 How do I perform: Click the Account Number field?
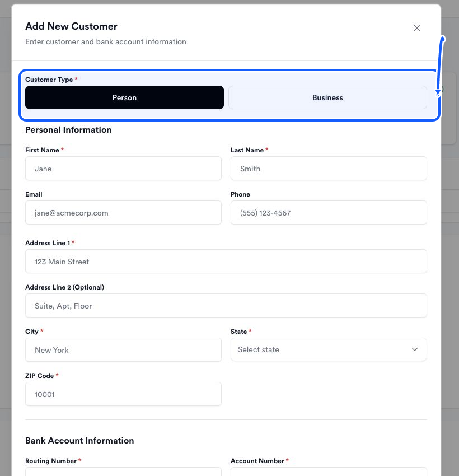[329, 472]
